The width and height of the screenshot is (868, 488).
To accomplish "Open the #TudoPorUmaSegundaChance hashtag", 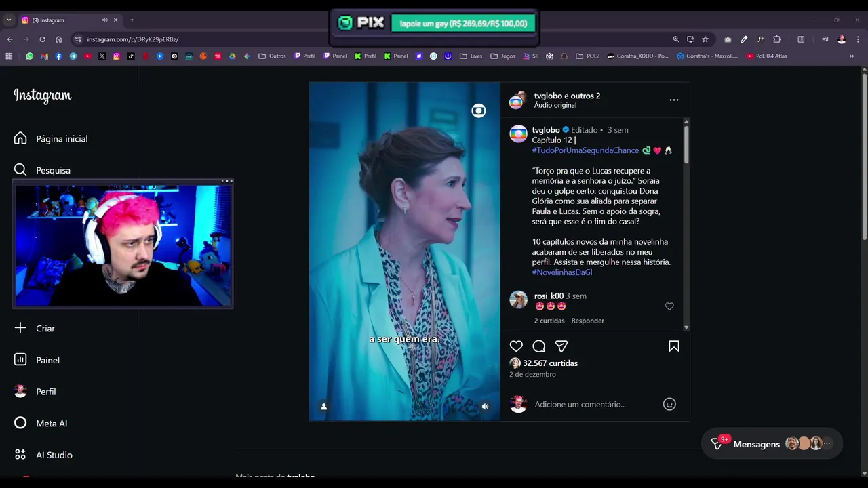I will pyautogui.click(x=585, y=150).
